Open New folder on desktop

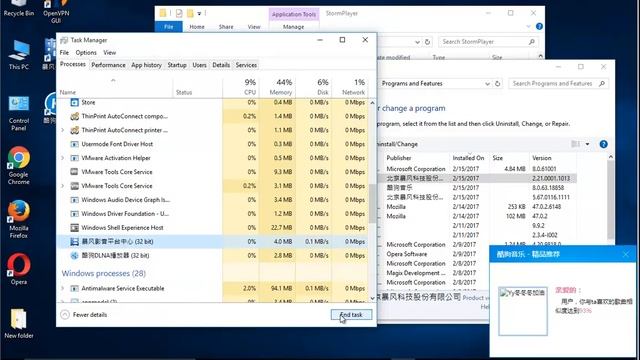(x=19, y=324)
